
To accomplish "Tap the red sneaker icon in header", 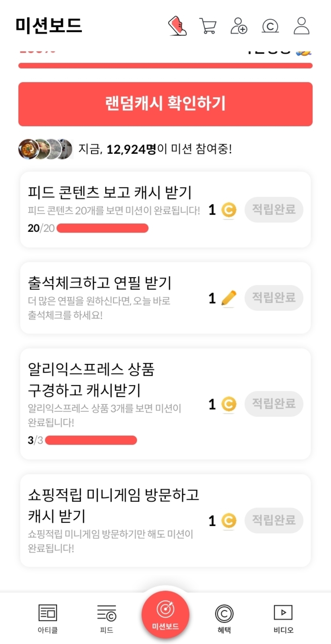I will [x=178, y=26].
